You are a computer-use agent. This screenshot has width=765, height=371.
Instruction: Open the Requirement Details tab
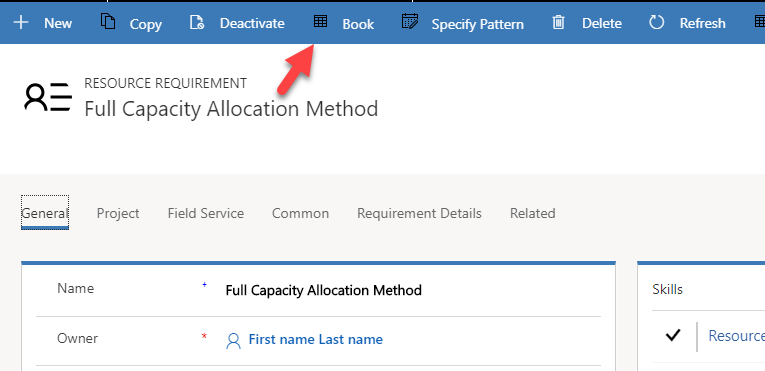click(x=420, y=213)
